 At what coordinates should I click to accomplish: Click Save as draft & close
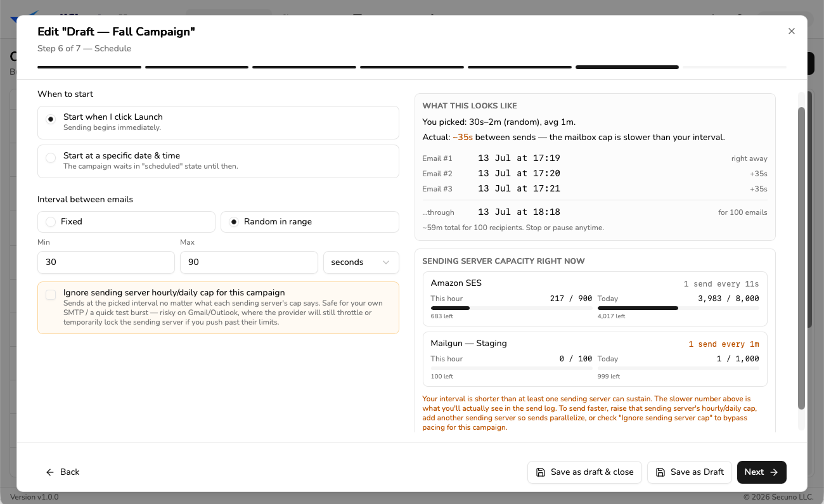(584, 472)
